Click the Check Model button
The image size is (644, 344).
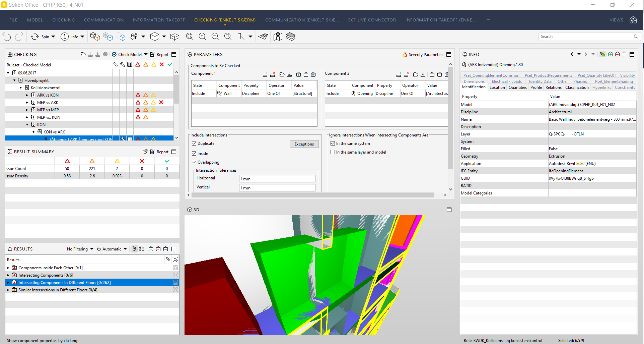click(127, 54)
